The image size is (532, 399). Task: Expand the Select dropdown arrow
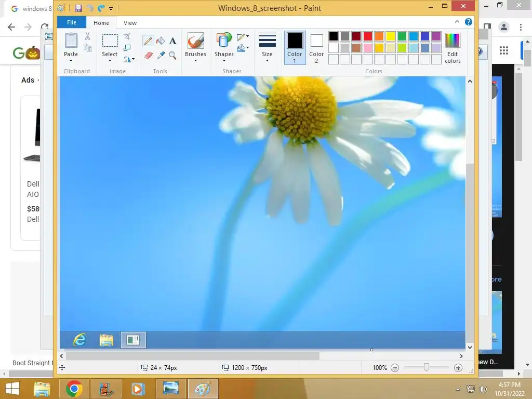pos(110,61)
